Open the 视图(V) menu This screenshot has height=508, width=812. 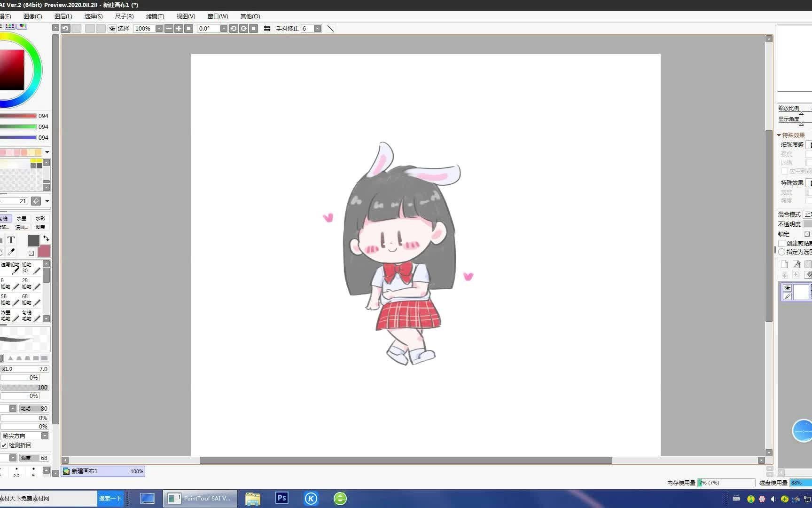[186, 16]
